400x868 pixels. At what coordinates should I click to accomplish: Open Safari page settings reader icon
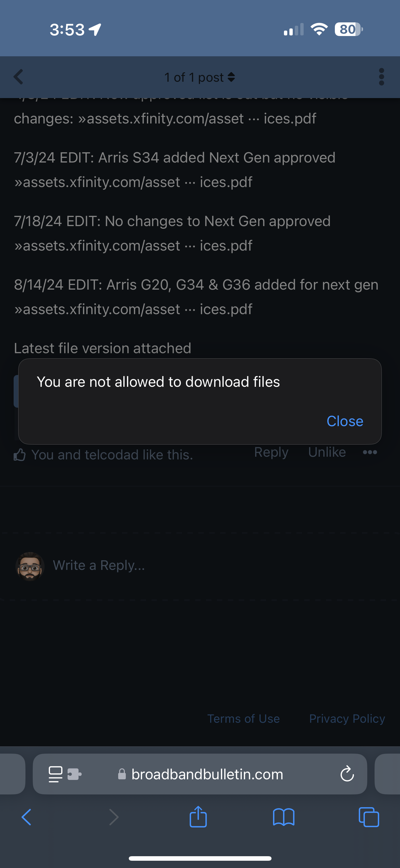click(x=56, y=774)
